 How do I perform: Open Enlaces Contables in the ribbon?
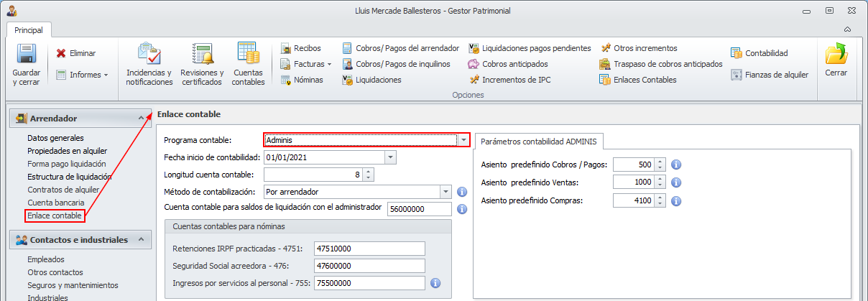point(638,80)
